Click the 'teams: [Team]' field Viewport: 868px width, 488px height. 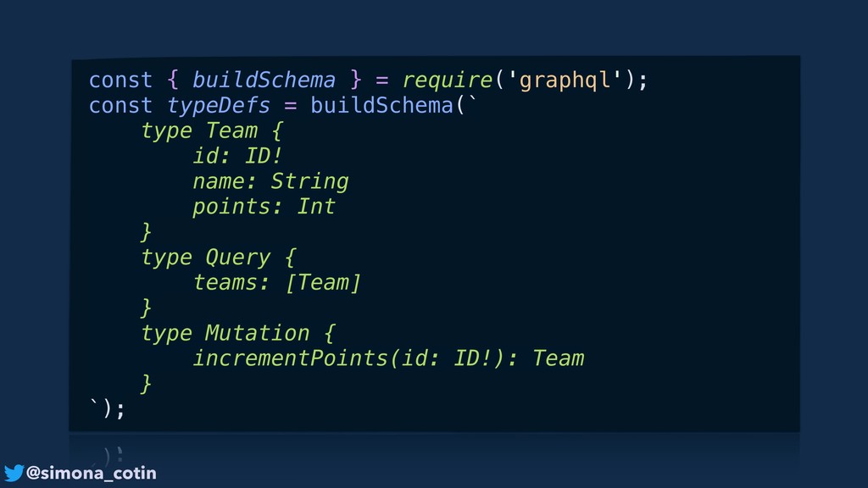[277, 283]
